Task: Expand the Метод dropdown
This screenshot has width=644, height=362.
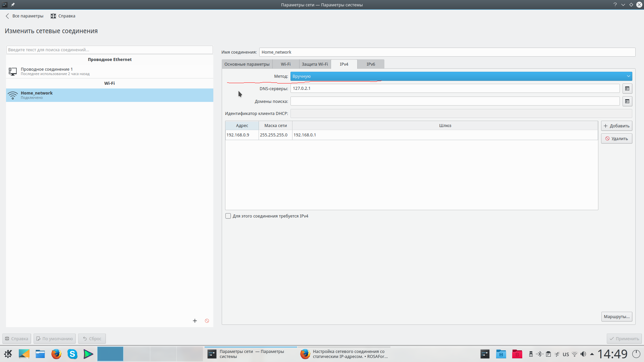Action: (461, 76)
